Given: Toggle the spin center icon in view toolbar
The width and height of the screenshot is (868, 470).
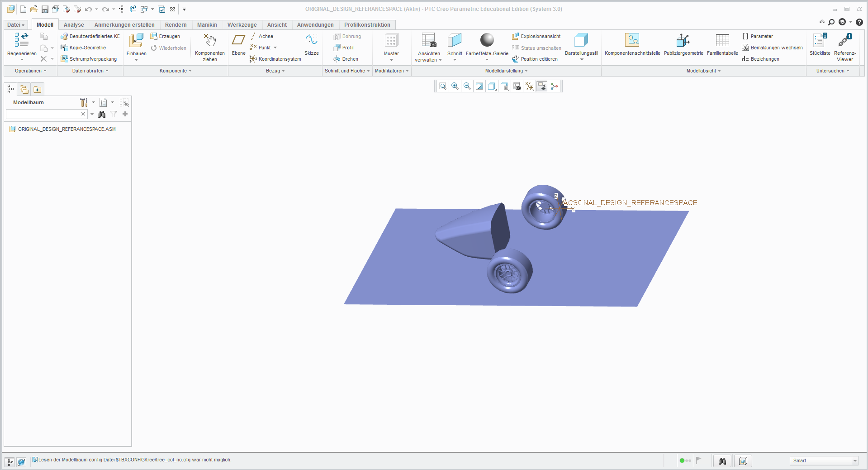Looking at the screenshot, I should click(555, 86).
